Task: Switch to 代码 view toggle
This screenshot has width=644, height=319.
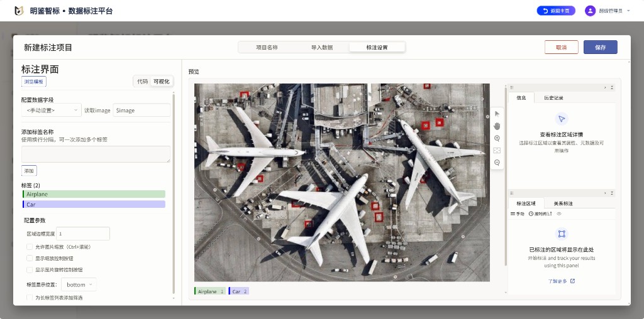Action: [x=143, y=82]
